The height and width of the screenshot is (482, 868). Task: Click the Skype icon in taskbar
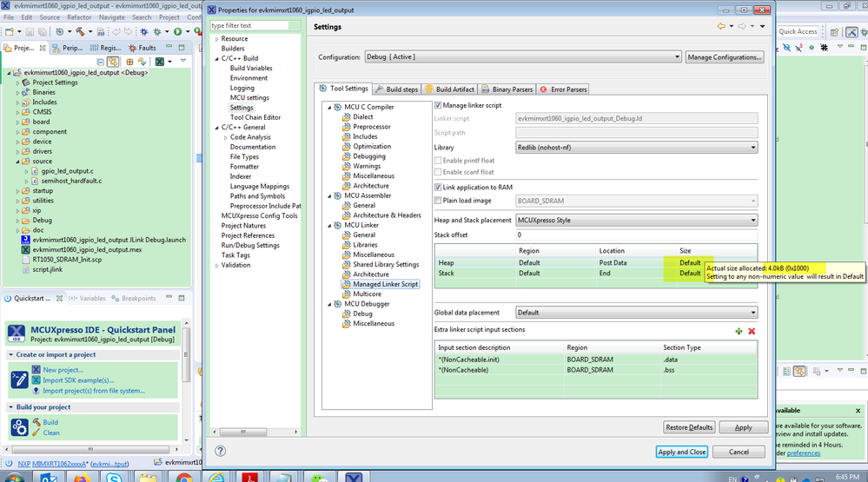(114, 477)
